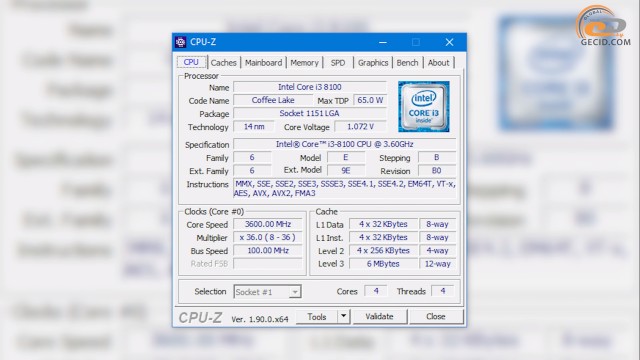640x360 pixels.
Task: Switch to the CPU tab
Action: pyautogui.click(x=191, y=62)
